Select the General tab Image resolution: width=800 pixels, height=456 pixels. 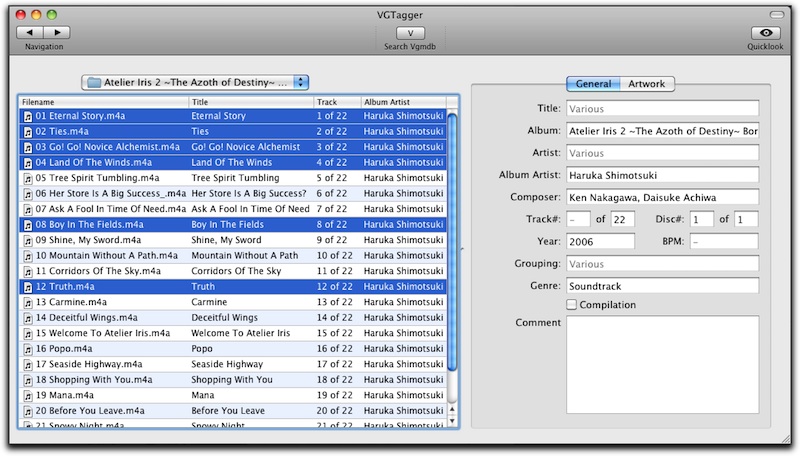pos(594,84)
